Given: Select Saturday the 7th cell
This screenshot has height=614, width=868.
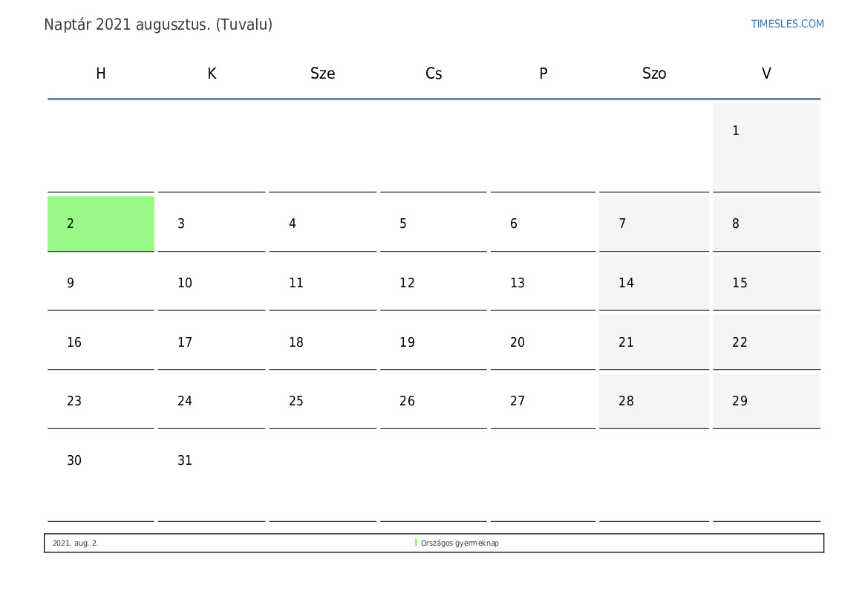Looking at the screenshot, I should click(x=653, y=223).
